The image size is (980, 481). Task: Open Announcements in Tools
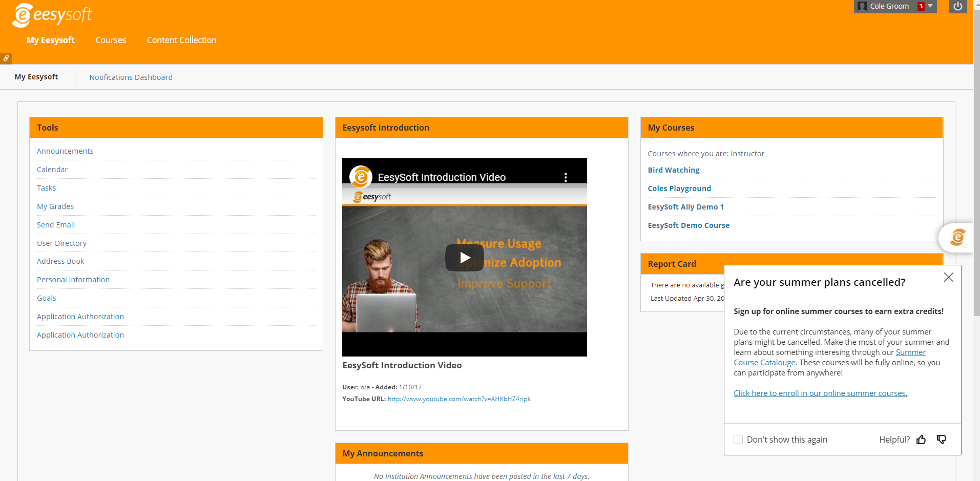point(65,151)
